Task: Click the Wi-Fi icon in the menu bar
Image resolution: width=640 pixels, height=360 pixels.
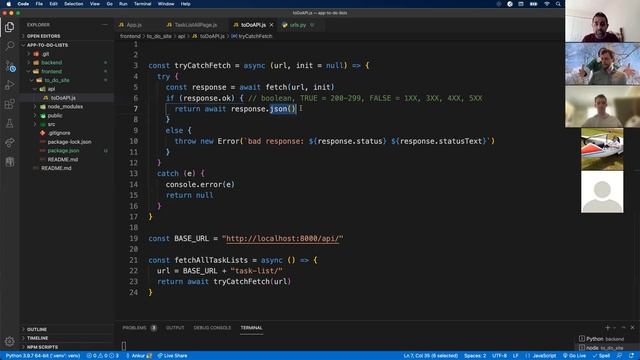Action: point(547,4)
